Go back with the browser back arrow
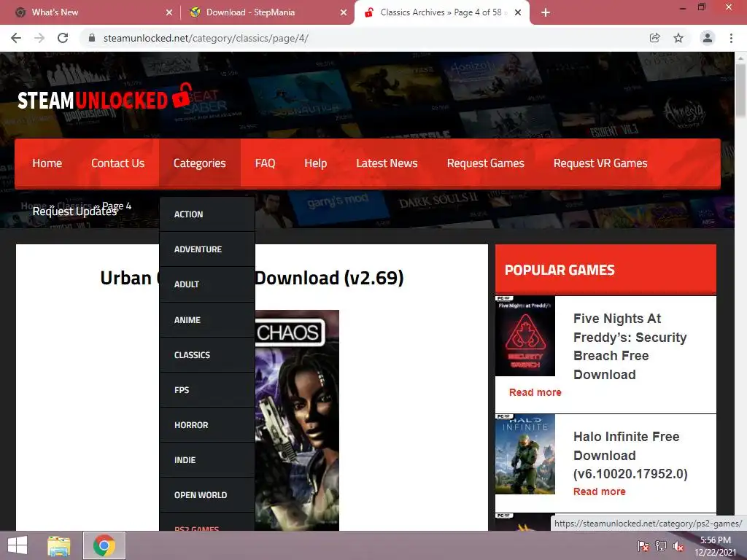The width and height of the screenshot is (747, 560). [16, 38]
